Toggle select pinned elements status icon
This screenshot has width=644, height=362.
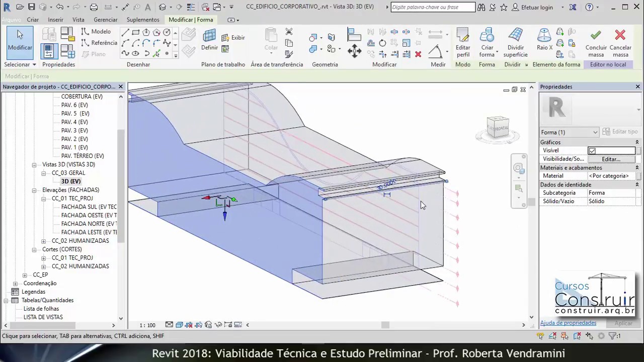(565, 336)
